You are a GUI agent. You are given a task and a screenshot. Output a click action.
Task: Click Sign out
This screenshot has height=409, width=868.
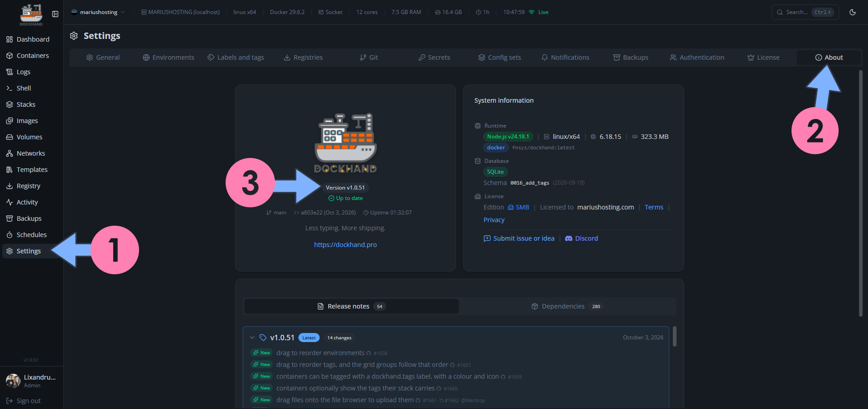pos(24,401)
